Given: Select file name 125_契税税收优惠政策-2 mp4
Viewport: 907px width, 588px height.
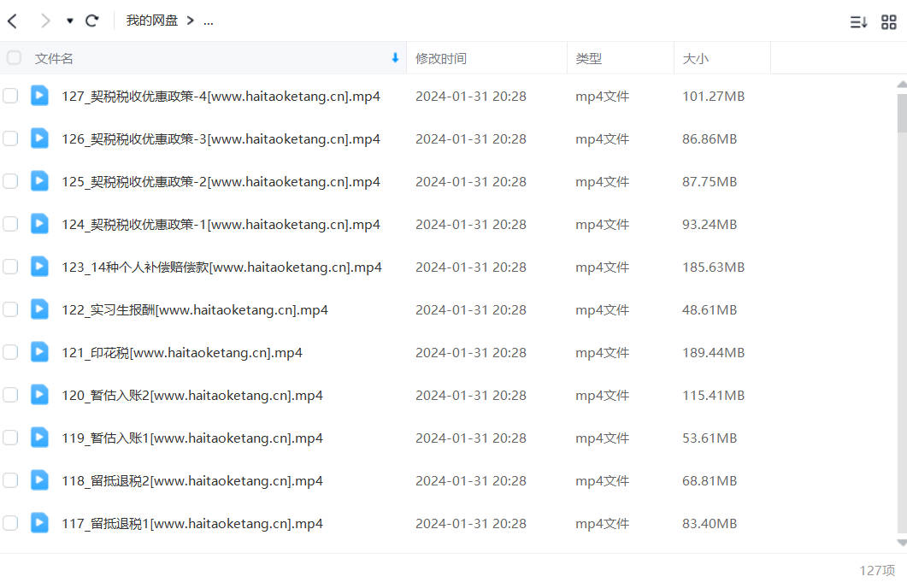Looking at the screenshot, I should [221, 181].
